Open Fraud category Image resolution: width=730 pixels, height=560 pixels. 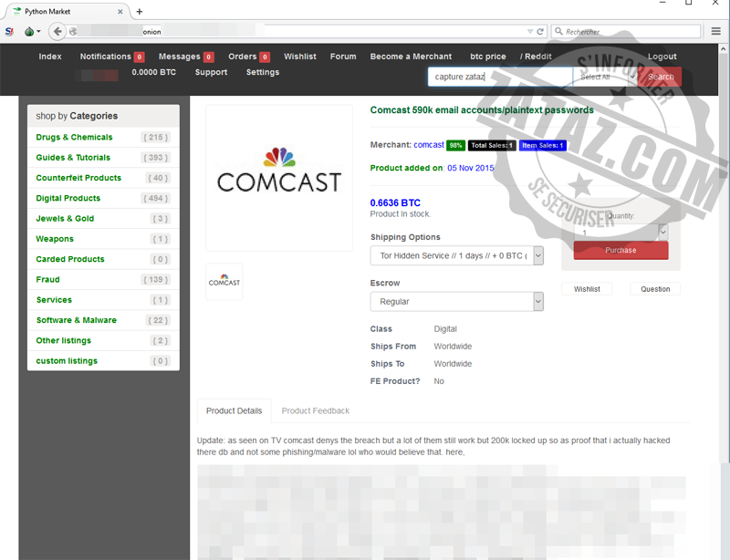(x=103, y=279)
